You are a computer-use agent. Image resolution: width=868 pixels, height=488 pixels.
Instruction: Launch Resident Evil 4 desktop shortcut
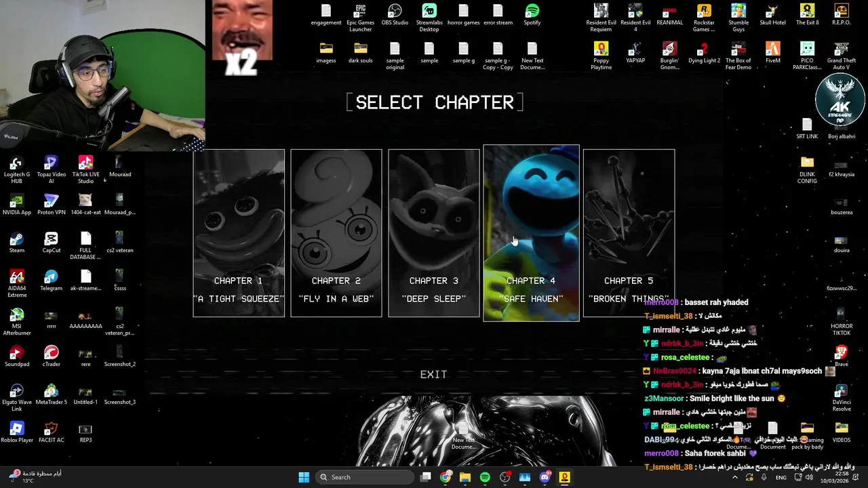(x=635, y=18)
